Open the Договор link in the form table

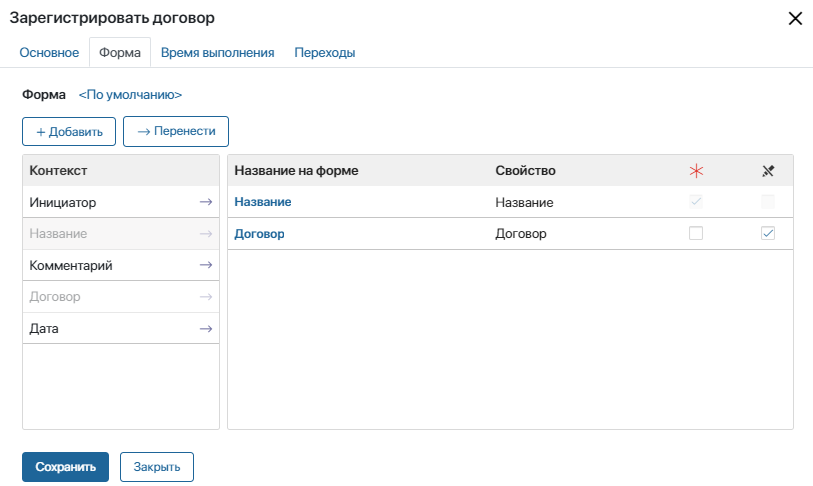point(259,233)
